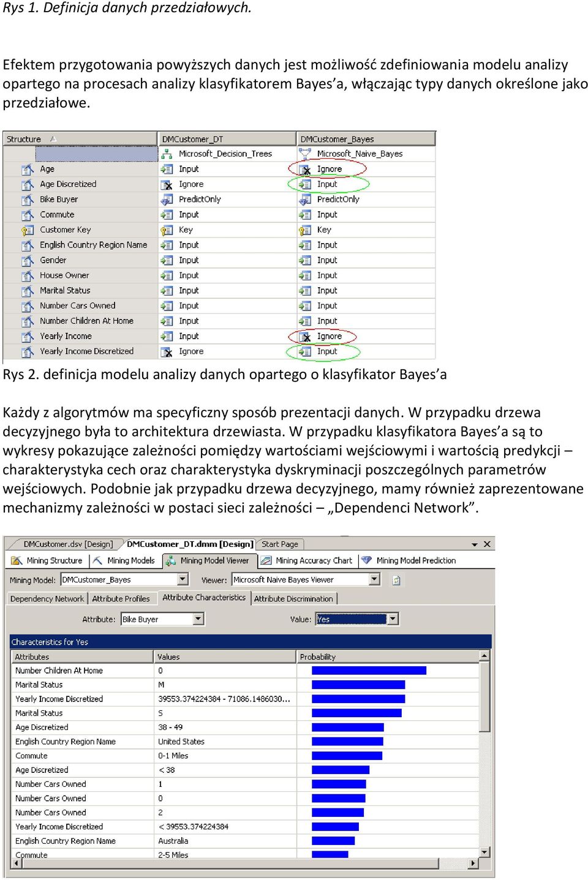Click the probability bar for Age Discretized < 38
This screenshot has height=880, width=588.
coord(341,770)
